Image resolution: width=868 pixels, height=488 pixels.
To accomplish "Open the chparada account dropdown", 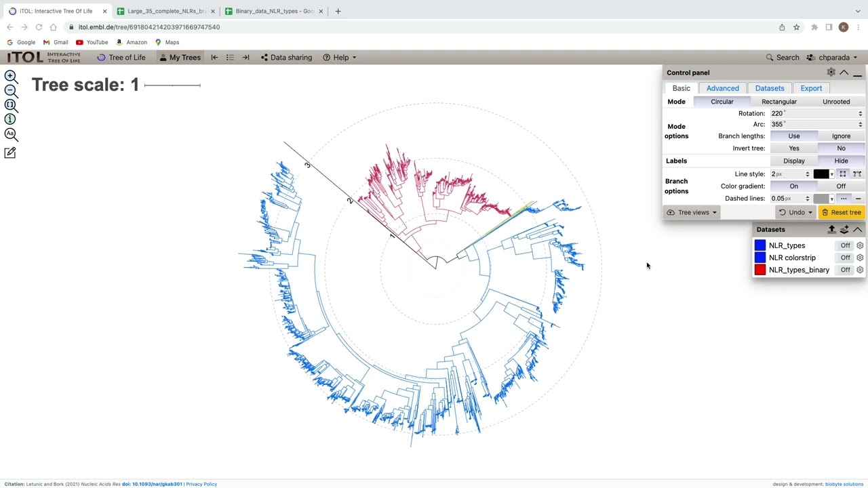I will [832, 58].
